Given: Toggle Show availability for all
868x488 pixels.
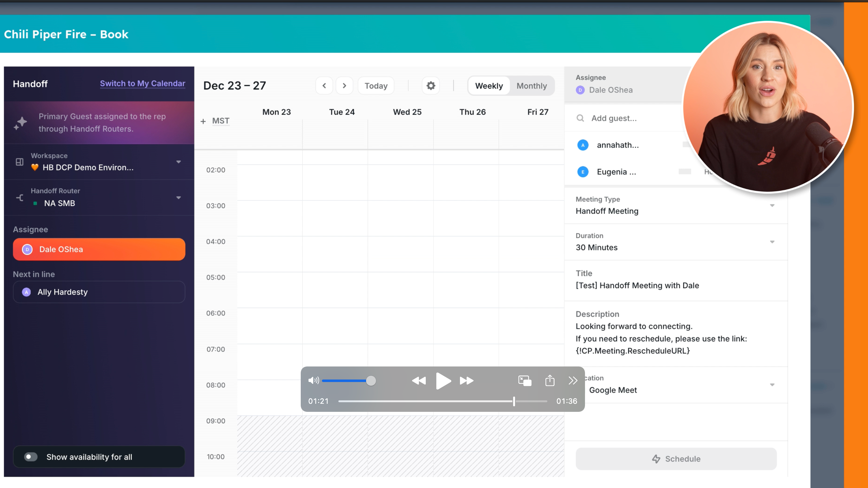Looking at the screenshot, I should [x=31, y=457].
